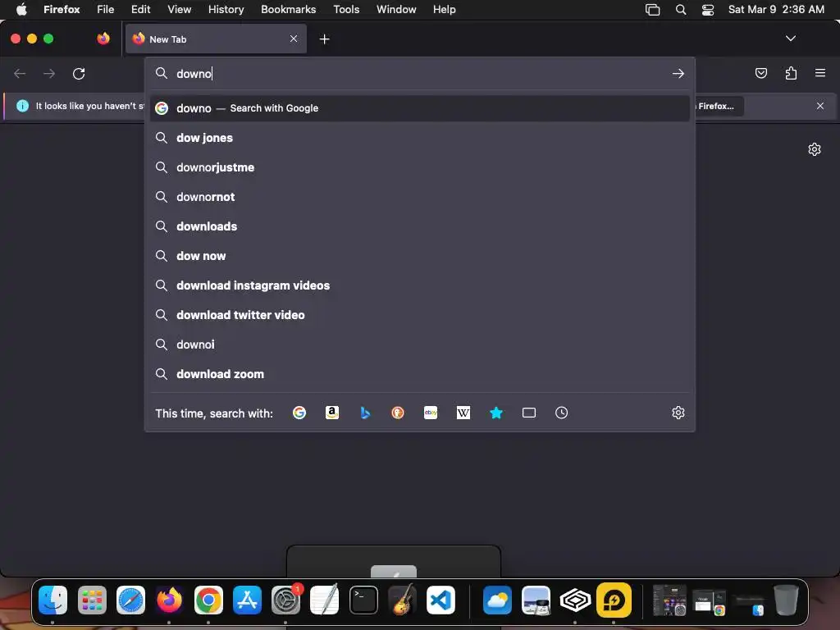
Task: Go forward one page
Action: tap(49, 73)
